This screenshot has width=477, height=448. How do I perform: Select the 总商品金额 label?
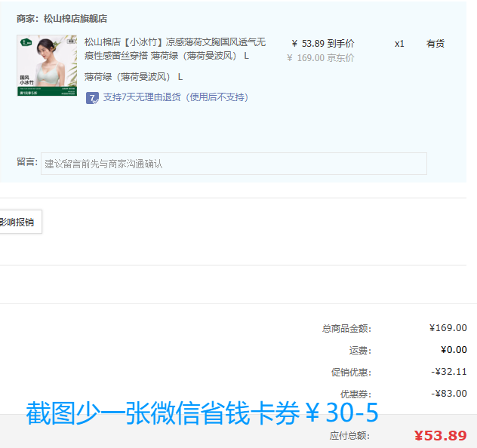click(x=346, y=329)
